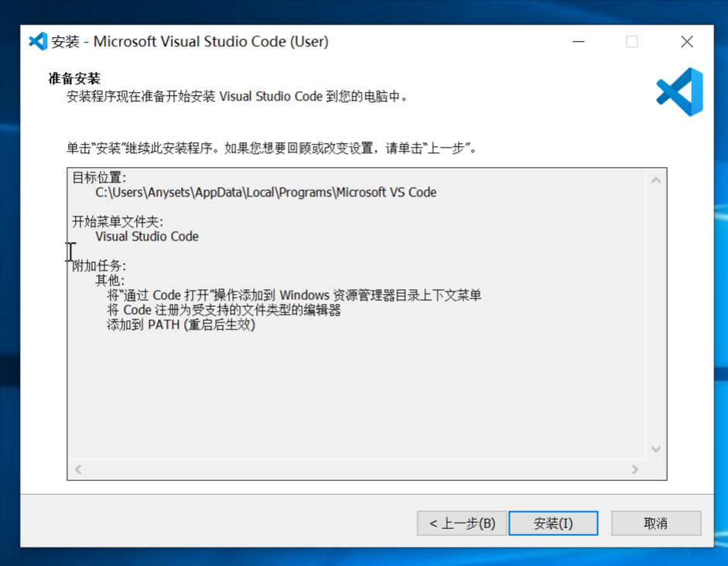The height and width of the screenshot is (566, 728).
Task: Click the summary box scroll-right arrow
Action: coord(634,469)
